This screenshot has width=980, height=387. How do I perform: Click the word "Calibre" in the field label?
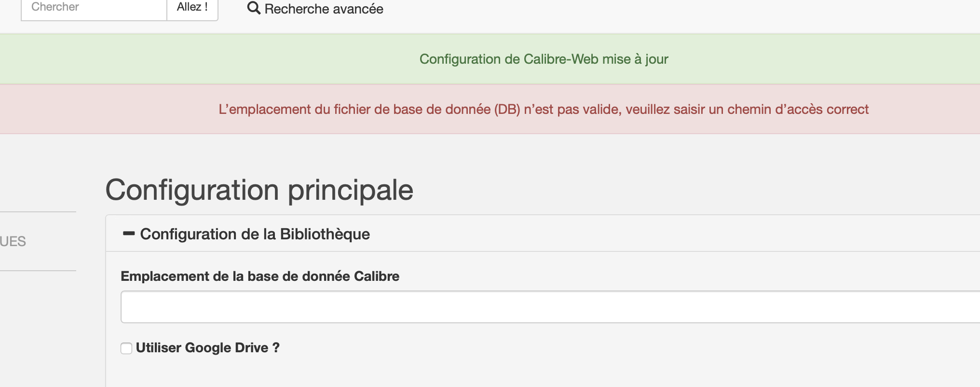coord(376,276)
